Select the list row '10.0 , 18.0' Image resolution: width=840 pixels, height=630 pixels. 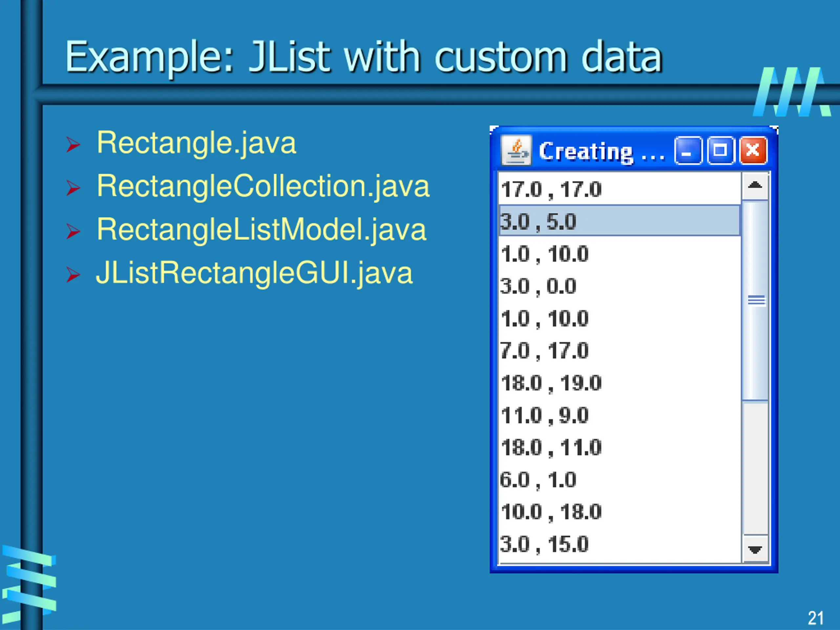point(620,512)
